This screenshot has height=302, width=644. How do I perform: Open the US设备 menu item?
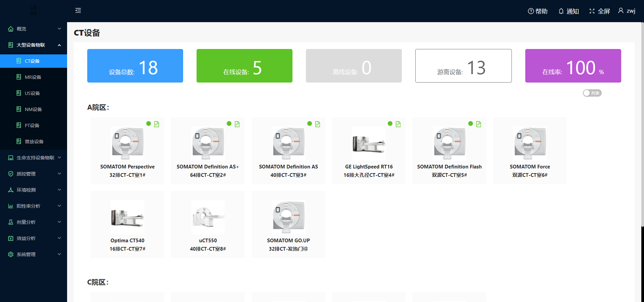tap(34, 93)
